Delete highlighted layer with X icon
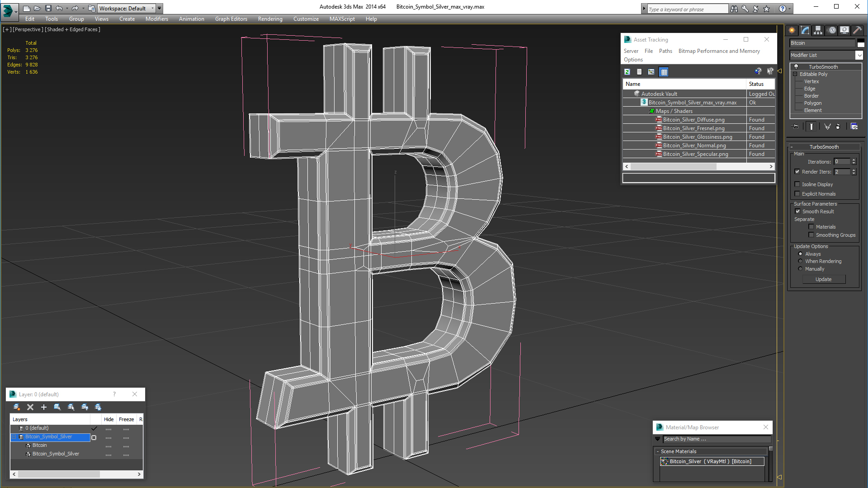The width and height of the screenshot is (868, 488). [30, 407]
